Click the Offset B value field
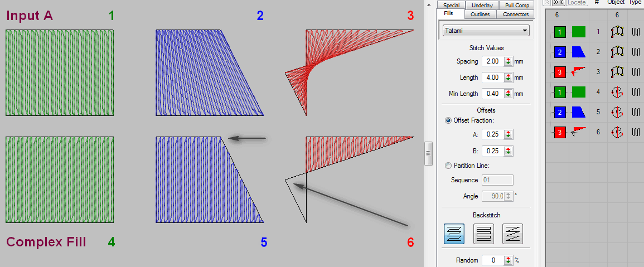The width and height of the screenshot is (644, 267). (x=493, y=151)
